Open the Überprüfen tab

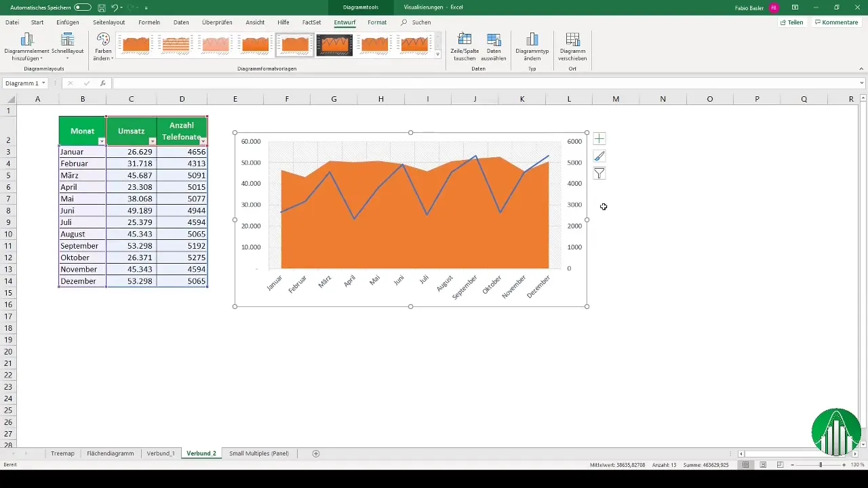(x=217, y=22)
